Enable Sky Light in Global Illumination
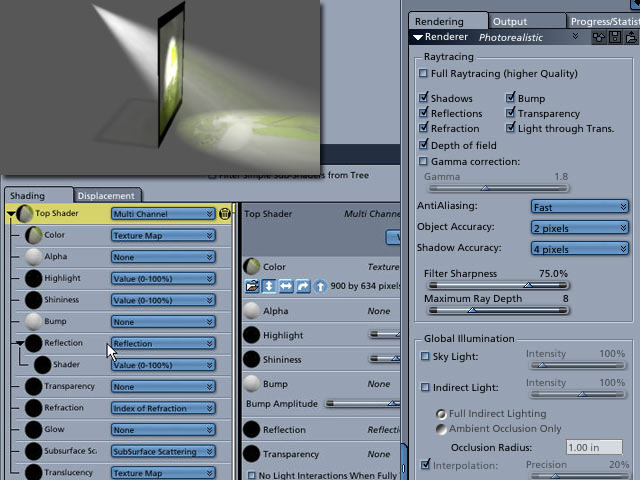640x480 pixels. coord(425,356)
